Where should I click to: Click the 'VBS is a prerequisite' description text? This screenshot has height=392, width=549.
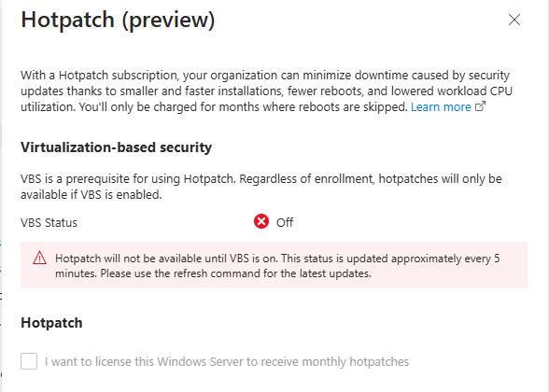(x=261, y=187)
